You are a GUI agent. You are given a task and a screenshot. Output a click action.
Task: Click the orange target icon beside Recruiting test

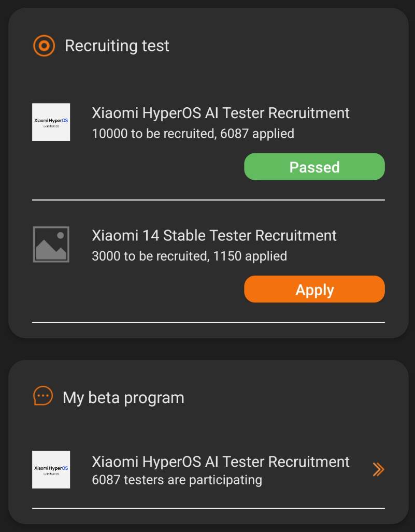(44, 46)
